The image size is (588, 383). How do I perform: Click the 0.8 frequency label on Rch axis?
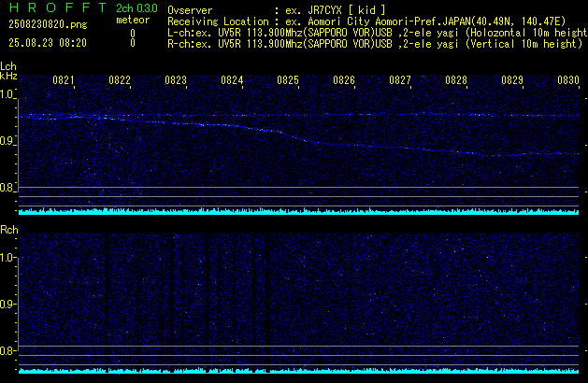(x=7, y=350)
